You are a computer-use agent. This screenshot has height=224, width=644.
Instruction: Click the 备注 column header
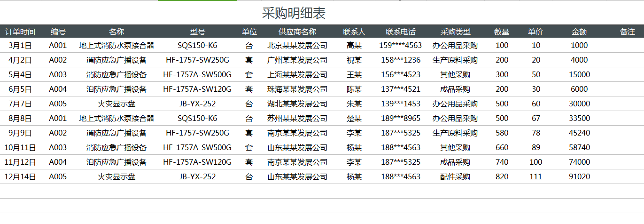point(628,32)
